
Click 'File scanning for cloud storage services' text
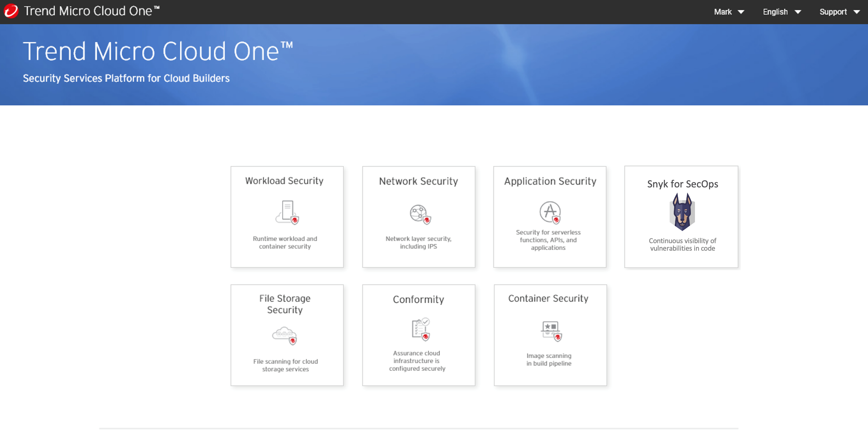(x=285, y=365)
